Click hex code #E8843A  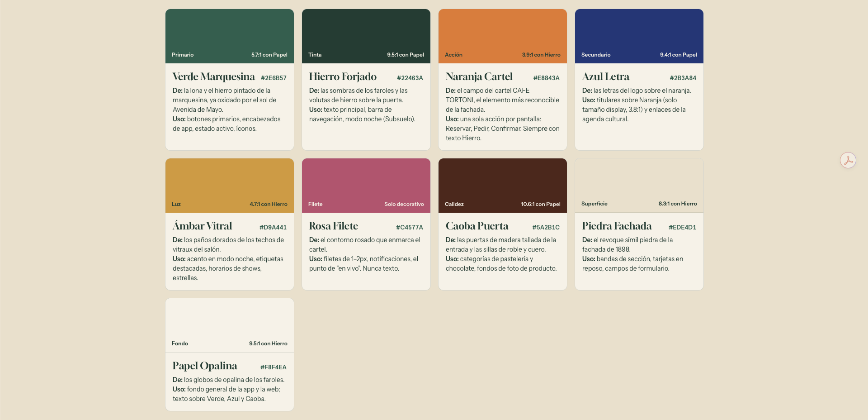[547, 78]
